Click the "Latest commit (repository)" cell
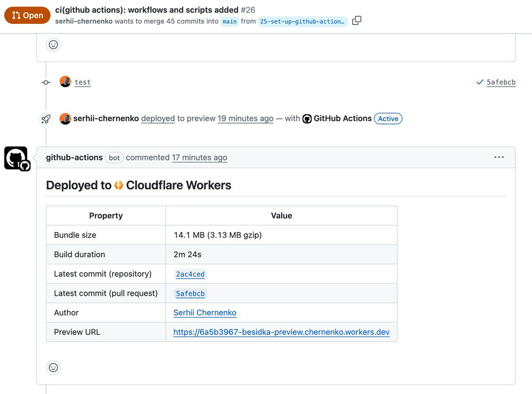 pyautogui.click(x=106, y=274)
